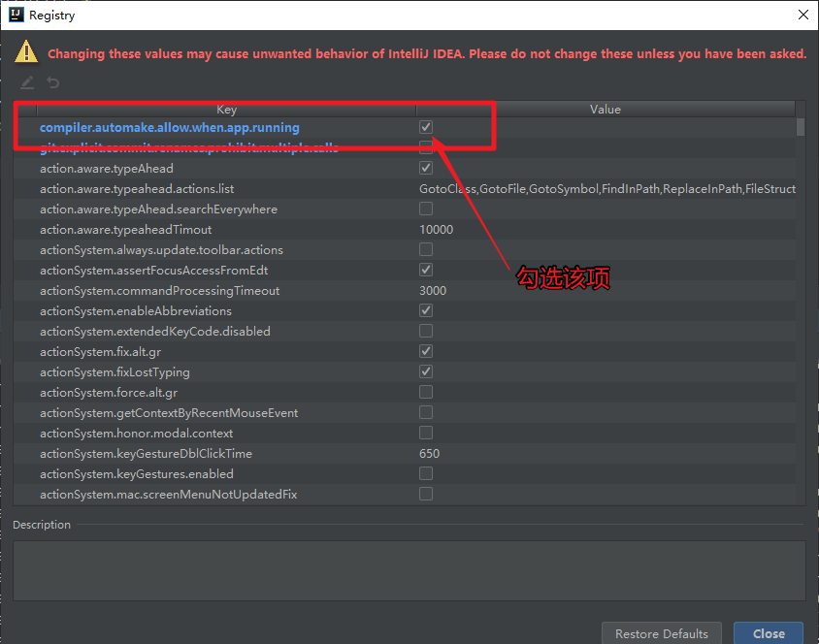Select actionSystem.mac.screenMenuNotUpdatedFix key
This screenshot has width=819, height=644.
point(168,494)
